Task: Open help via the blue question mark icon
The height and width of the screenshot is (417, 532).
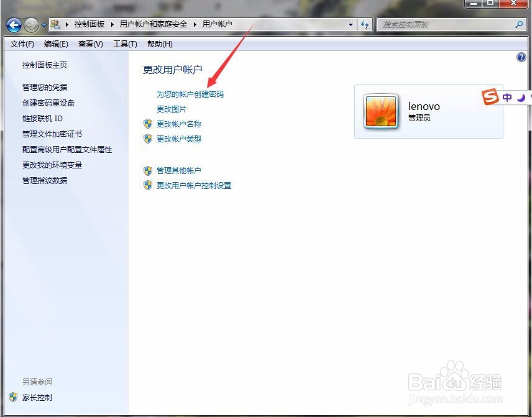Action: tap(521, 57)
